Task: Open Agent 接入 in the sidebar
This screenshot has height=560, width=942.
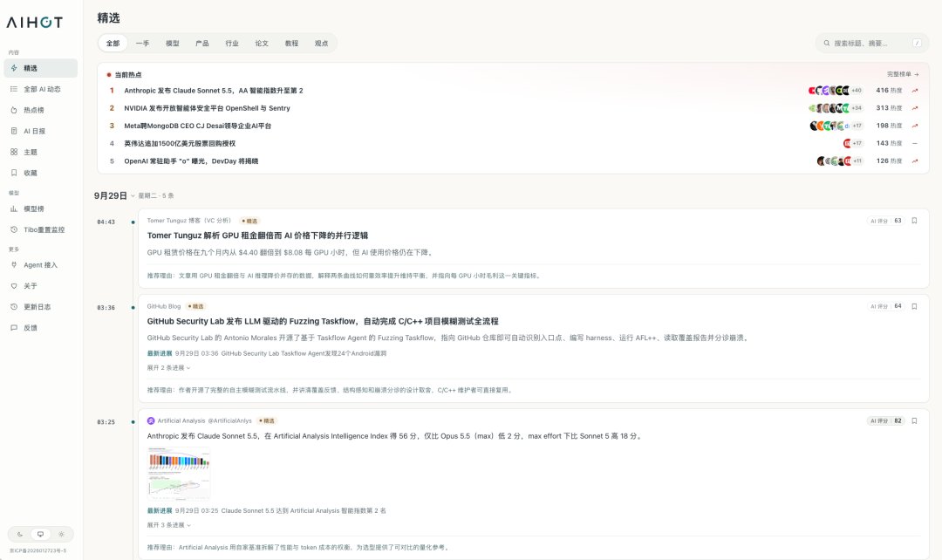Action: [40, 265]
